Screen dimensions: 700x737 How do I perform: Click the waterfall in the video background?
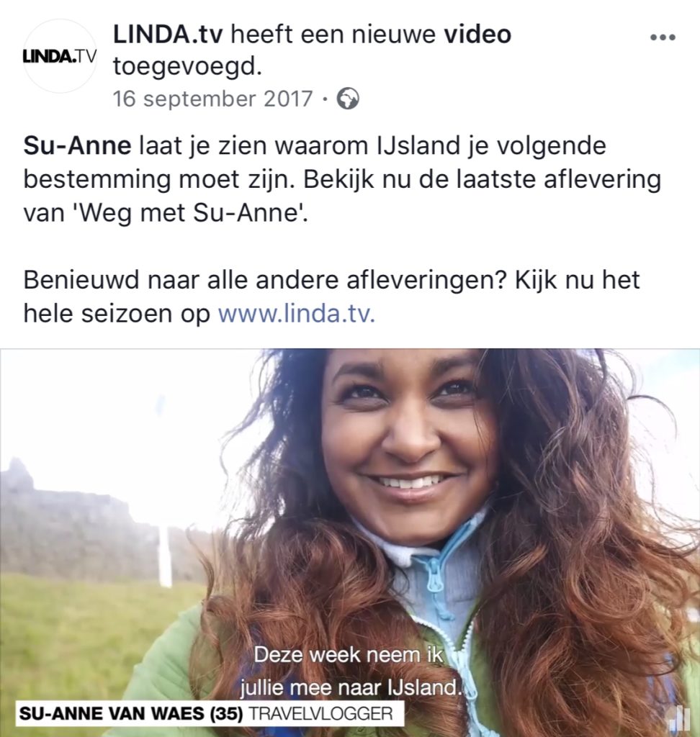tap(165, 557)
